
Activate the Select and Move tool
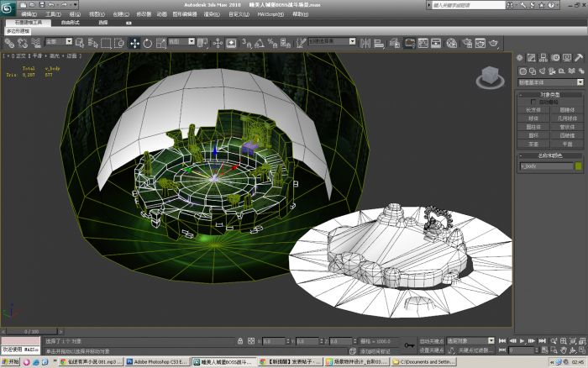click(134, 43)
